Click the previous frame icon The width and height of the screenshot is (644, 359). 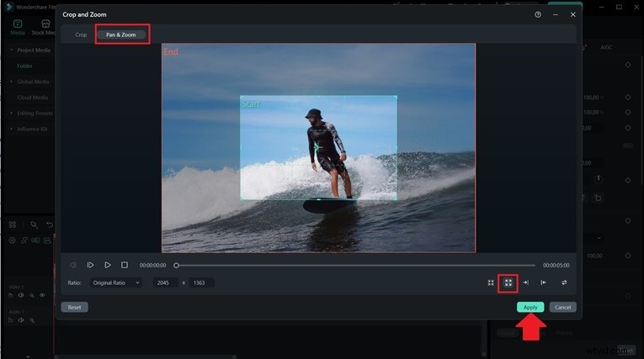tap(73, 265)
